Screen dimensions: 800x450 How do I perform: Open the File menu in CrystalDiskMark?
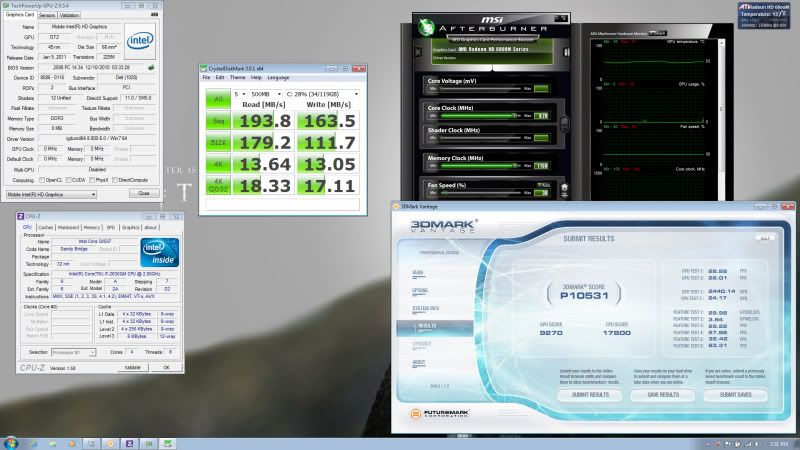click(x=206, y=78)
